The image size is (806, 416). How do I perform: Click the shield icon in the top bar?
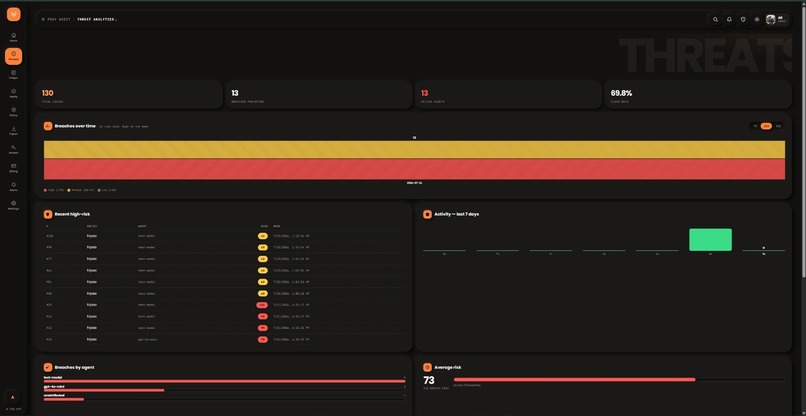(743, 20)
